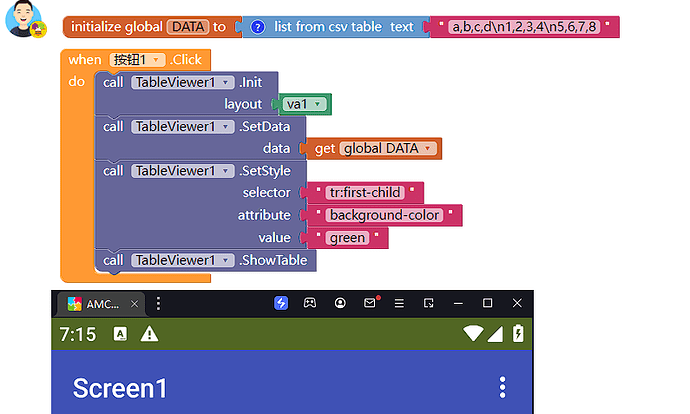Tap the Screen1 title text
The height and width of the screenshot is (414, 690).
click(x=120, y=388)
